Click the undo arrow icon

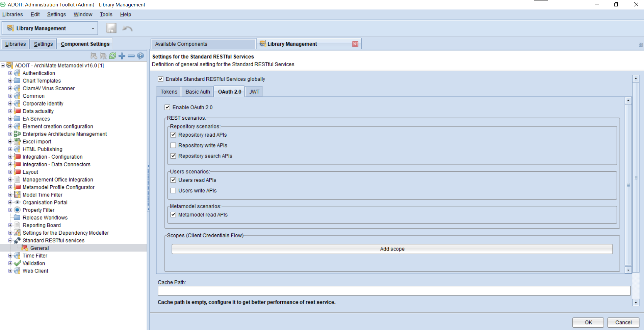127,28
